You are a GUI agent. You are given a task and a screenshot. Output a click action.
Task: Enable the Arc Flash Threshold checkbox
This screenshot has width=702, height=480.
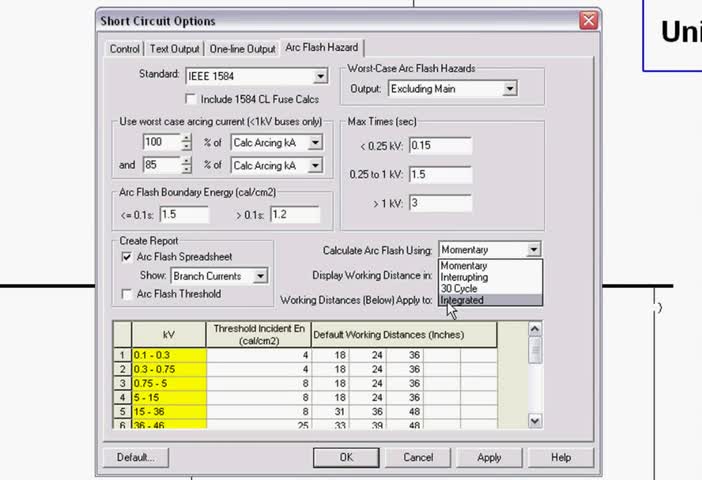point(127,294)
